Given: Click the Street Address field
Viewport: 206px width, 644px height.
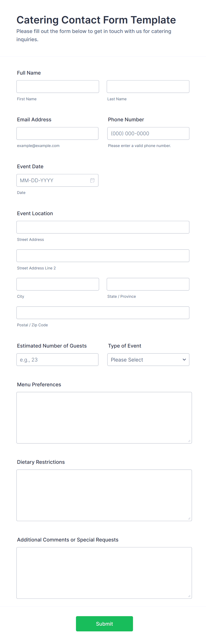Looking at the screenshot, I should point(103,227).
